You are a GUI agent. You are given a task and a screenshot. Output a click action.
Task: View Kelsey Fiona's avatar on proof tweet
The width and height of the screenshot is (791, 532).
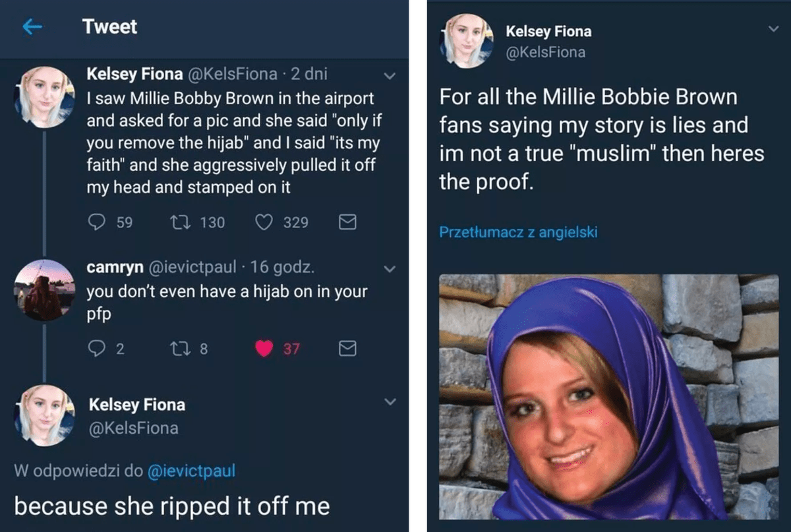(x=466, y=41)
